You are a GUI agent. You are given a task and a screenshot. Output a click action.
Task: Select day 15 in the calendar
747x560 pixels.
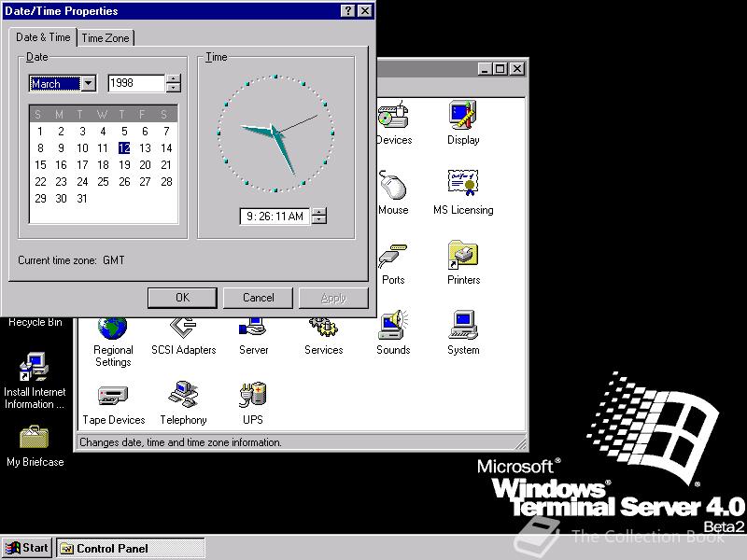(40, 165)
